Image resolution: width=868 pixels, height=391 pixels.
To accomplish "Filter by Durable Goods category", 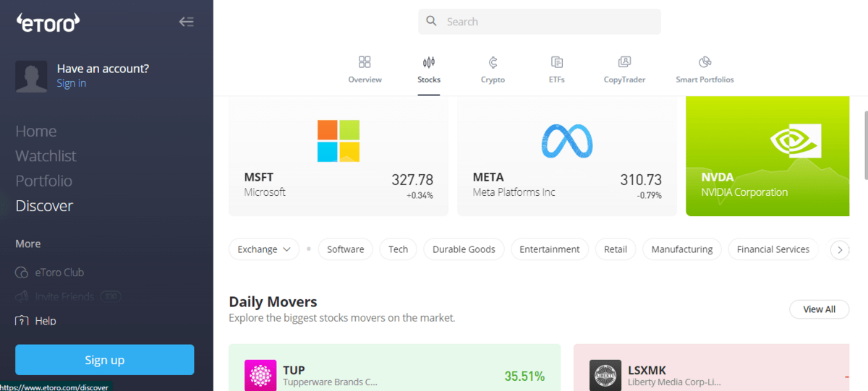I will click(x=464, y=249).
